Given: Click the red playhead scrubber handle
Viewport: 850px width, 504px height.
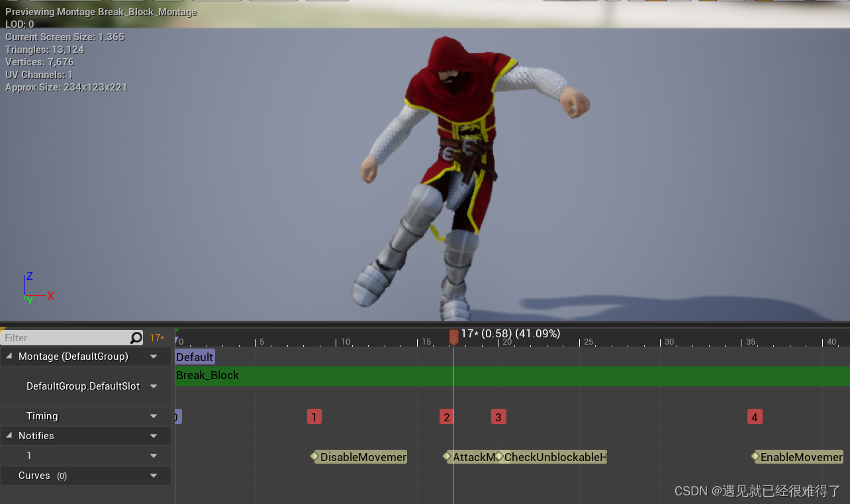Looking at the screenshot, I should click(453, 337).
